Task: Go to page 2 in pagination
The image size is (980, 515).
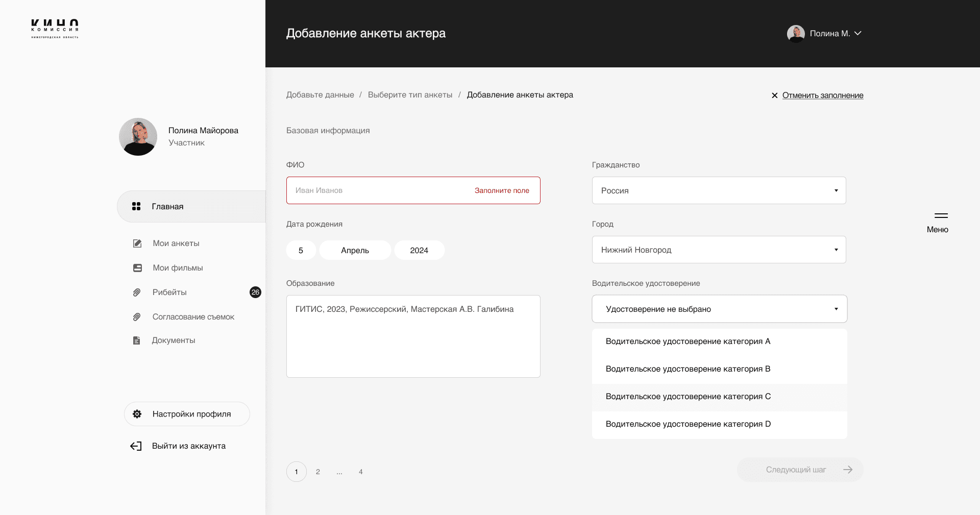Action: (318, 472)
